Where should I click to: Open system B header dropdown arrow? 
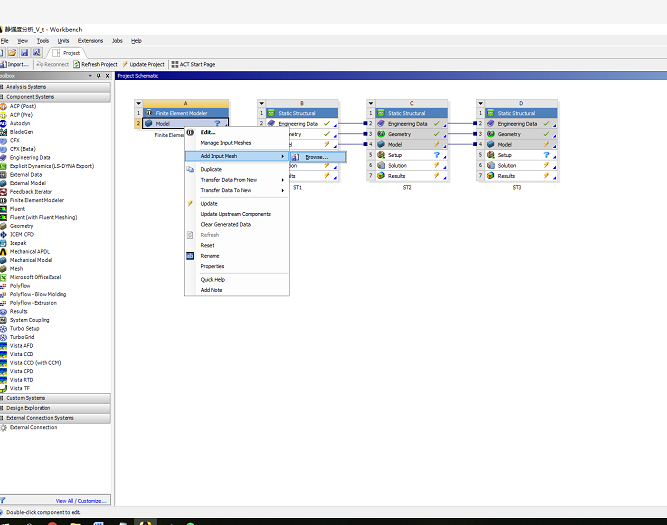click(262, 103)
